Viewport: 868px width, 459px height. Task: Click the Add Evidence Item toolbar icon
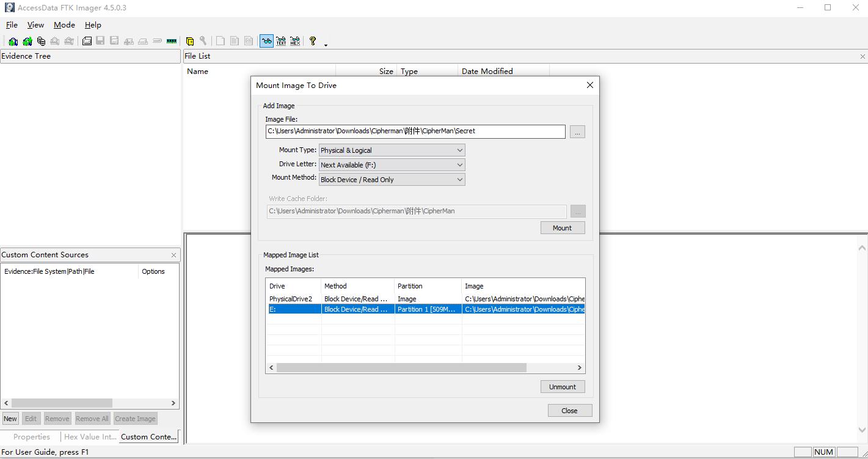pyautogui.click(x=13, y=41)
